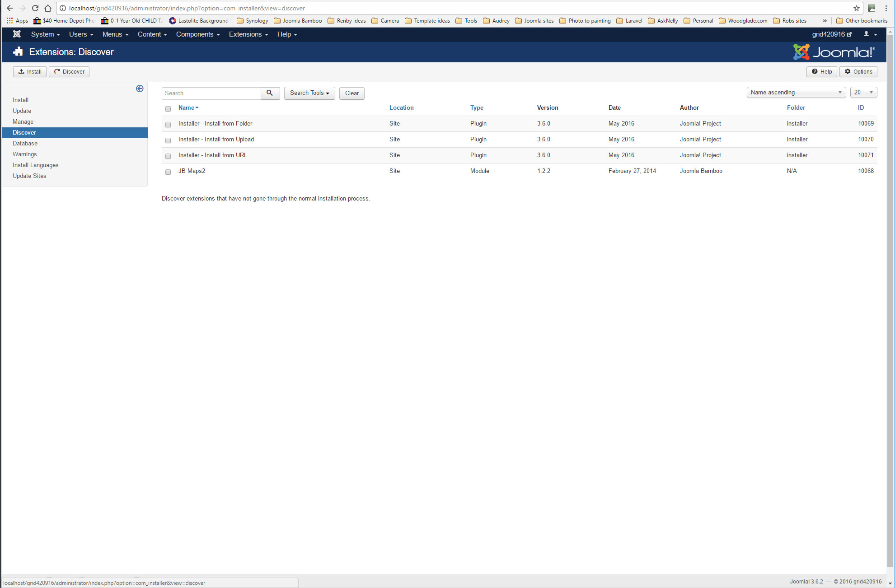The width and height of the screenshot is (895, 588).
Task: Open the System menu
Action: (45, 34)
